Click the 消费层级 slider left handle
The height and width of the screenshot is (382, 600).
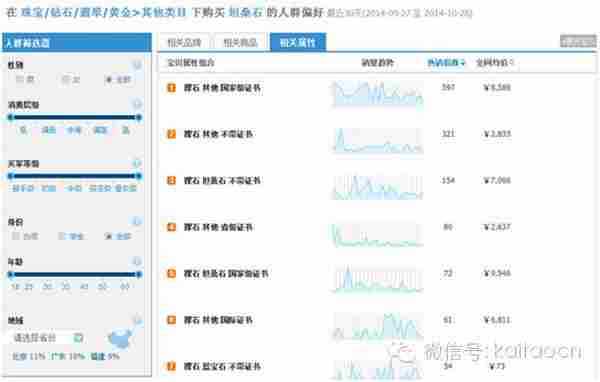11,117
